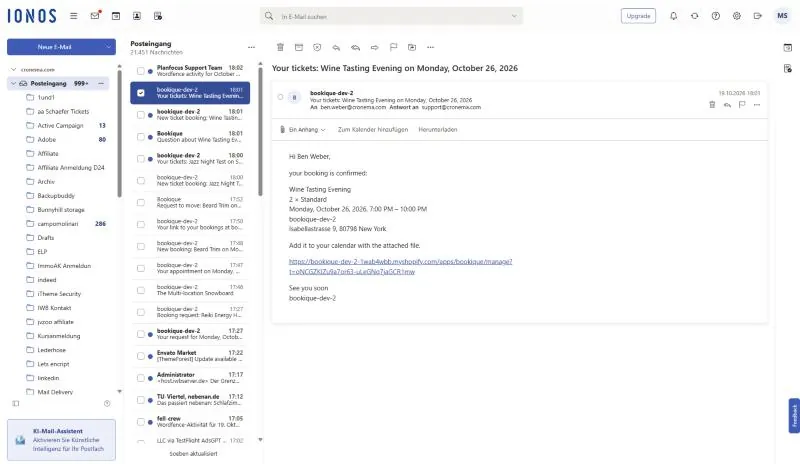Flag the email from the main toolbar

pyautogui.click(x=393, y=47)
